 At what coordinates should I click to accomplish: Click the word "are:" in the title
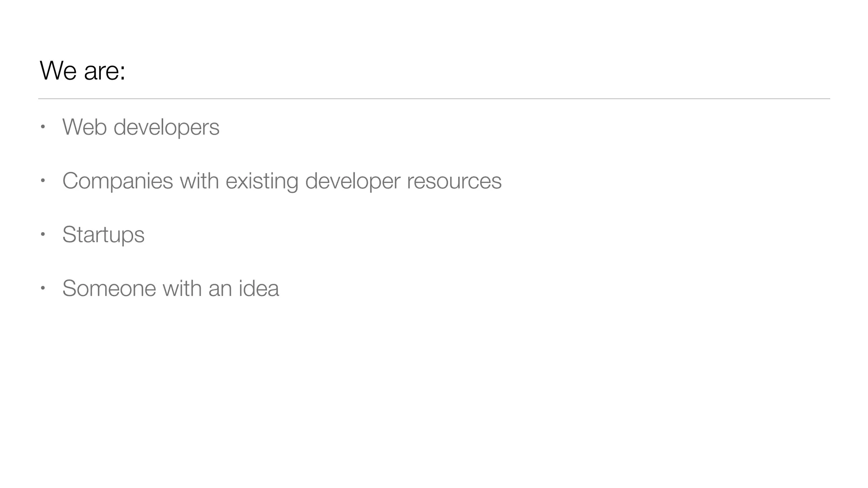coord(105,70)
